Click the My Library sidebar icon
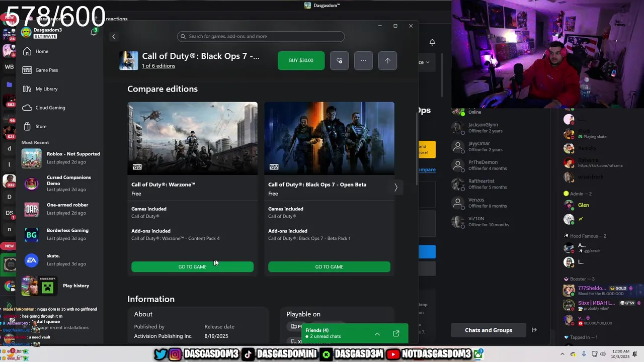644x362 pixels. point(27,88)
